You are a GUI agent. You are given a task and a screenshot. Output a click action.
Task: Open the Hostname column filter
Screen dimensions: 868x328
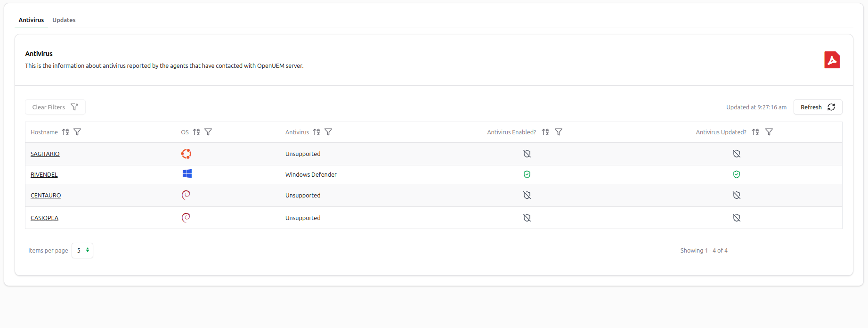tap(77, 132)
